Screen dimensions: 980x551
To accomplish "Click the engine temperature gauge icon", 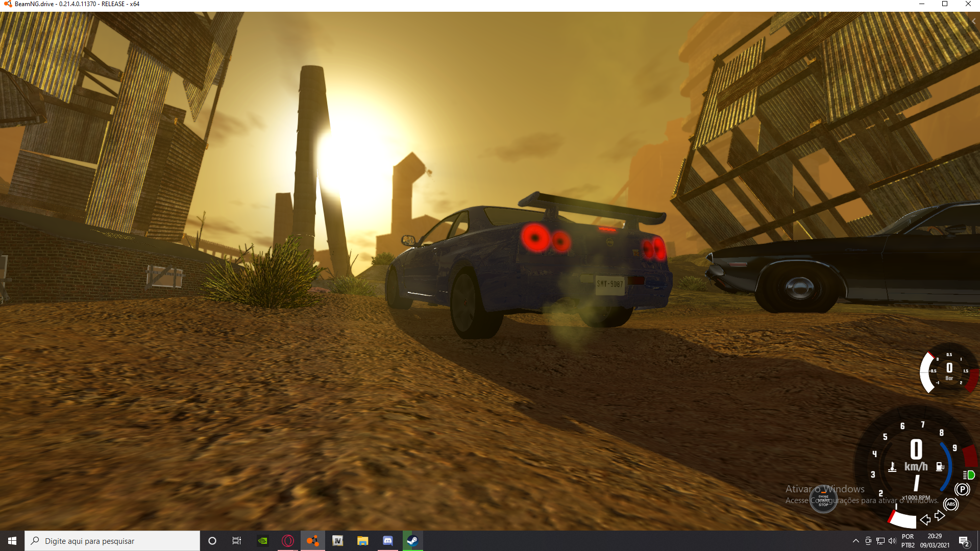I will click(x=892, y=467).
